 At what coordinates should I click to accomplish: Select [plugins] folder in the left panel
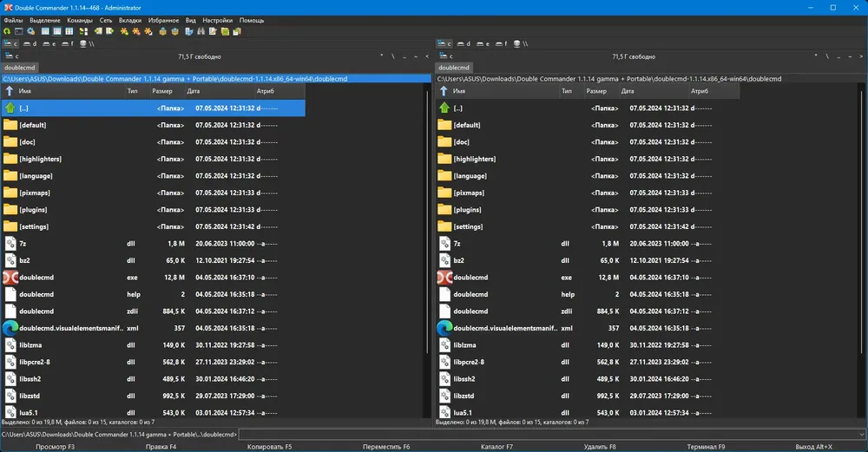pos(154,210)
